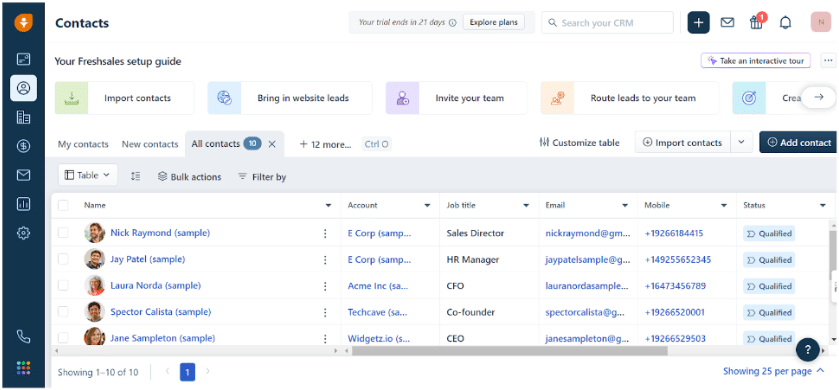Open the Import contacts setup card
The height and width of the screenshot is (390, 839).
pos(124,98)
